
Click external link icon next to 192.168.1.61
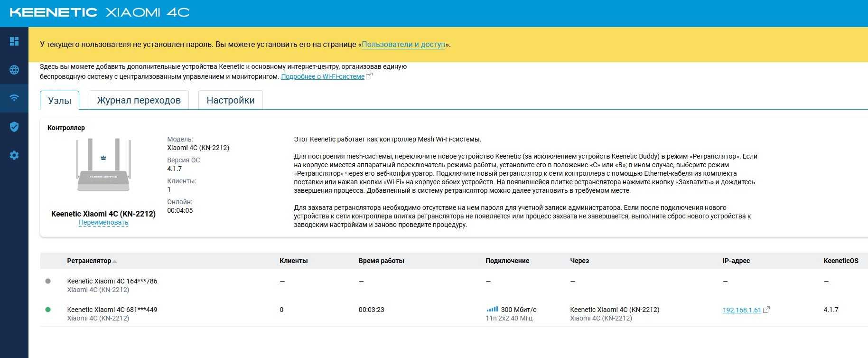coord(766,310)
